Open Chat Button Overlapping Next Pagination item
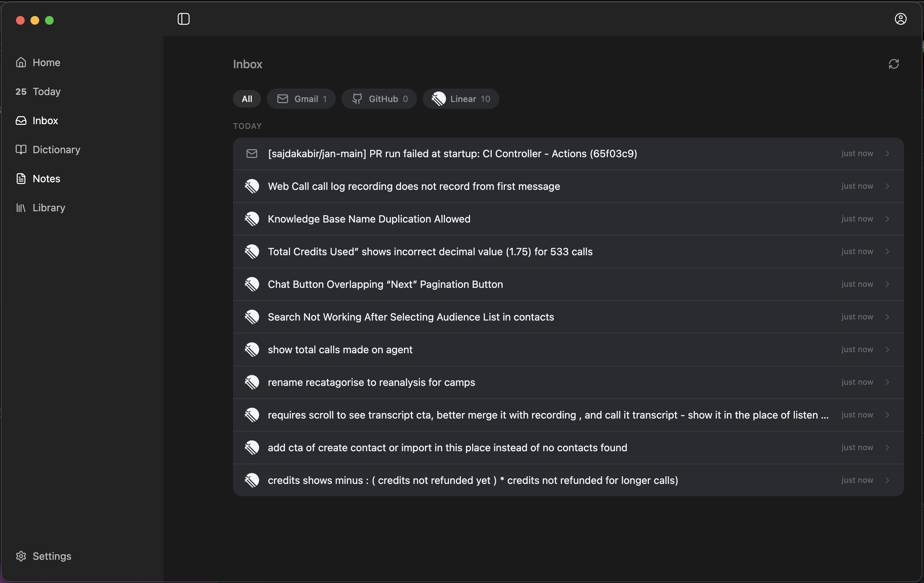Viewport: 924px width, 583px height. (385, 284)
